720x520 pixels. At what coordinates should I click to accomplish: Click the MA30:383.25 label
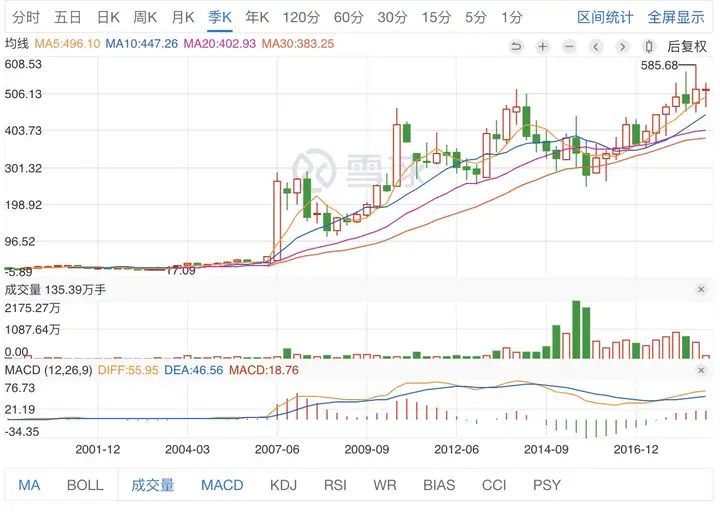pos(298,44)
